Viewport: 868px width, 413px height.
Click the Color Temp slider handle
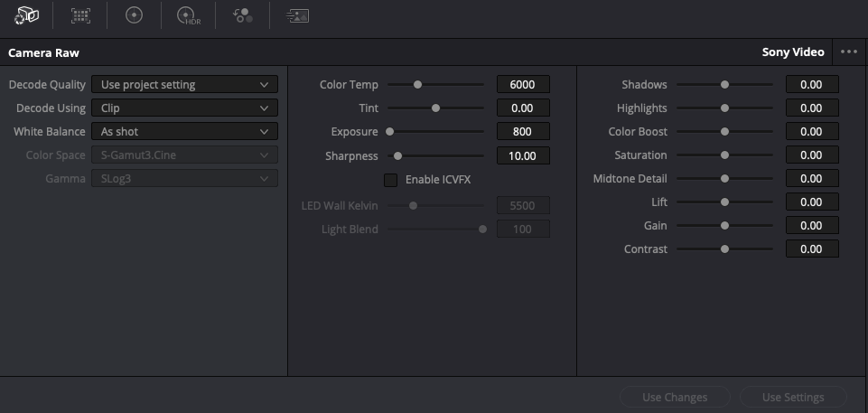click(417, 85)
